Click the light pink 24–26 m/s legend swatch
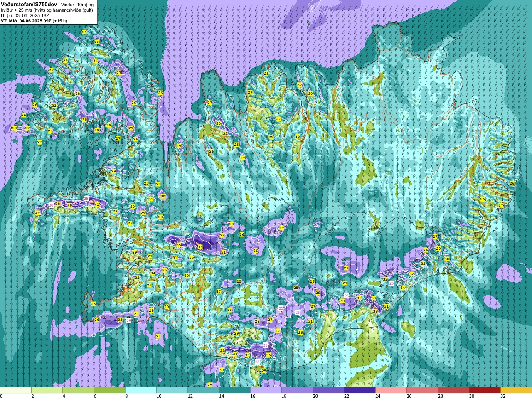Viewport: 532px width, 399px height. (391, 390)
